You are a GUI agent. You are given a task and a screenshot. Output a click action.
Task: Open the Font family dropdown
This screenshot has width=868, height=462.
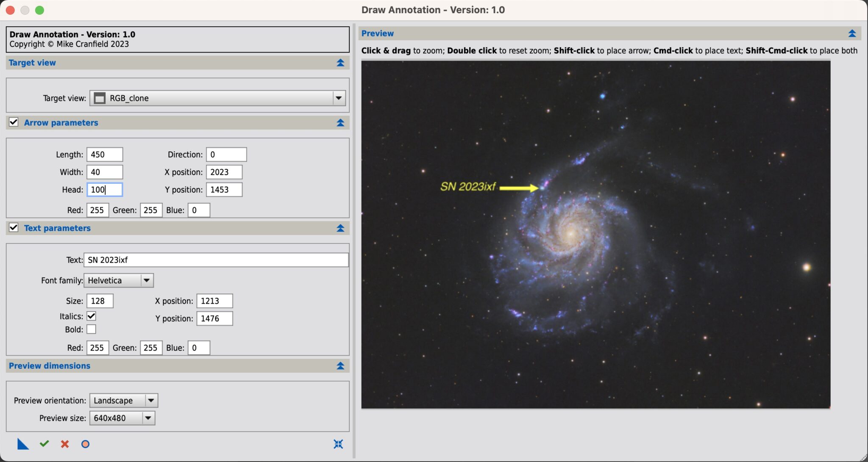click(x=147, y=280)
